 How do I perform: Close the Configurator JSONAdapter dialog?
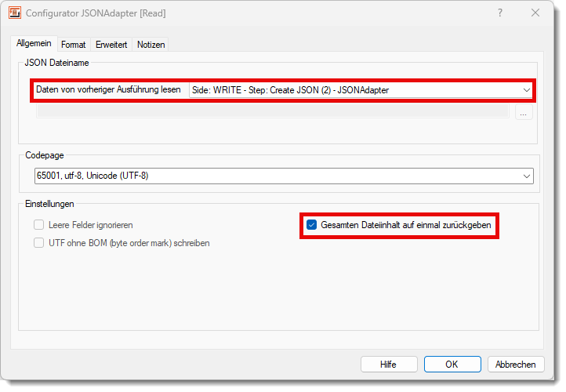535,13
